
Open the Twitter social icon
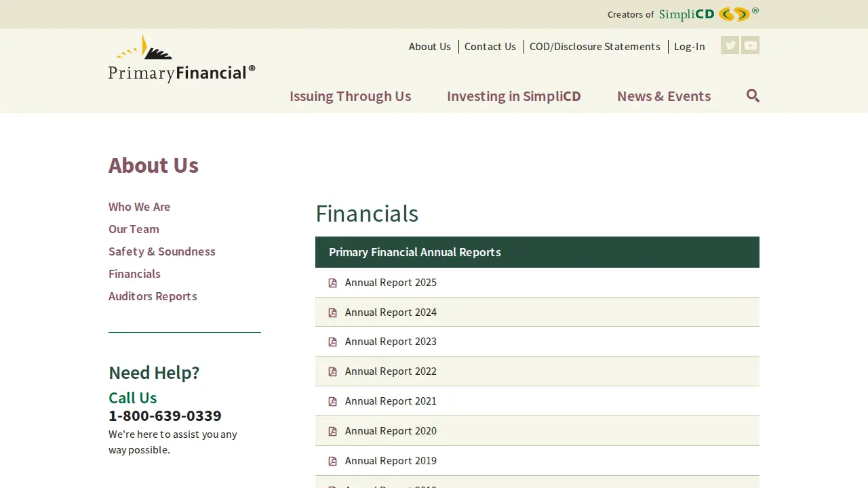730,45
